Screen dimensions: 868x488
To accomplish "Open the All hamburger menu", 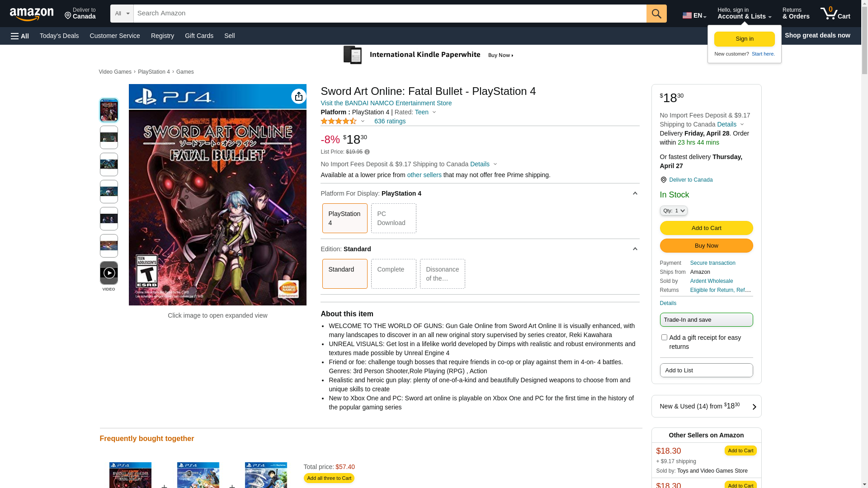I will click(x=20, y=36).
